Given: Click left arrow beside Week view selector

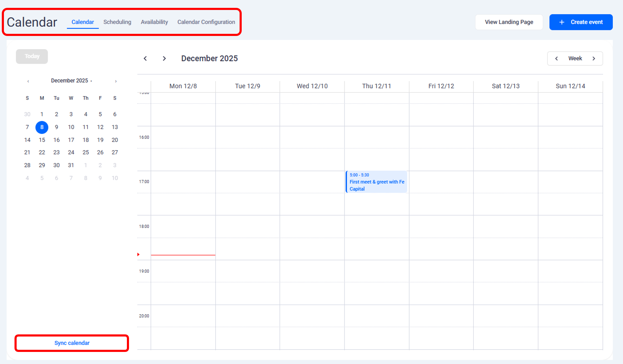Looking at the screenshot, I should pyautogui.click(x=557, y=59).
